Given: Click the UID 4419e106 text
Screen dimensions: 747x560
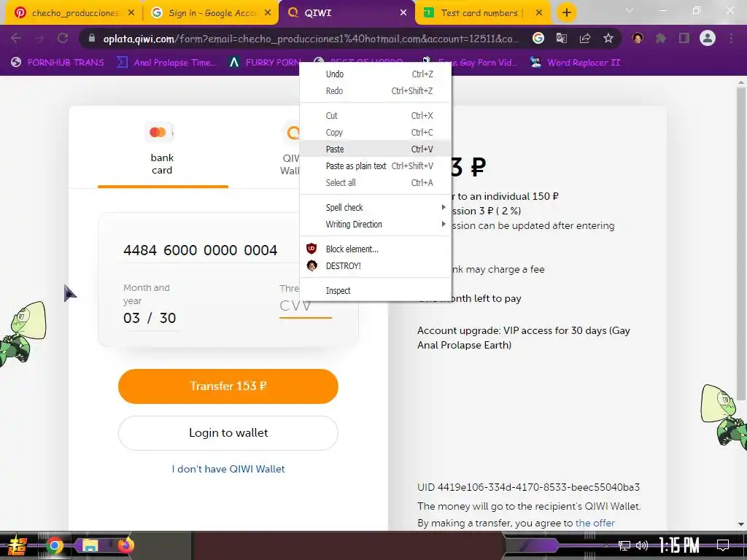Looking at the screenshot, I should [528, 487].
